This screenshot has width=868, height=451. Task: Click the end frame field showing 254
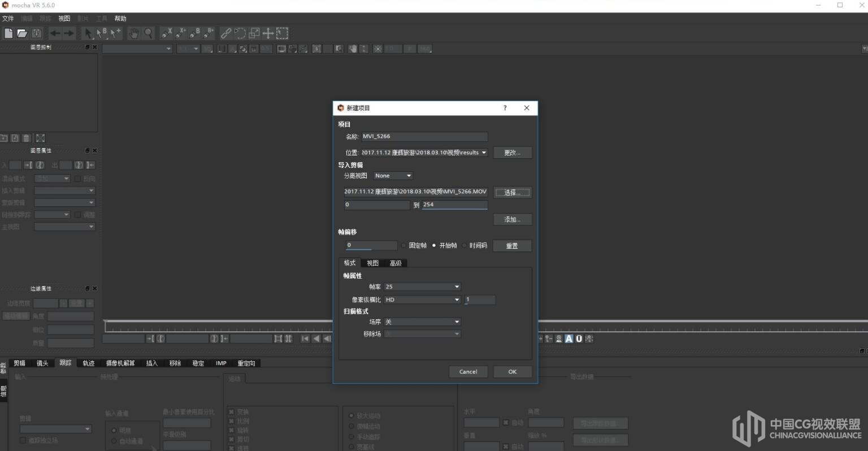coord(454,205)
